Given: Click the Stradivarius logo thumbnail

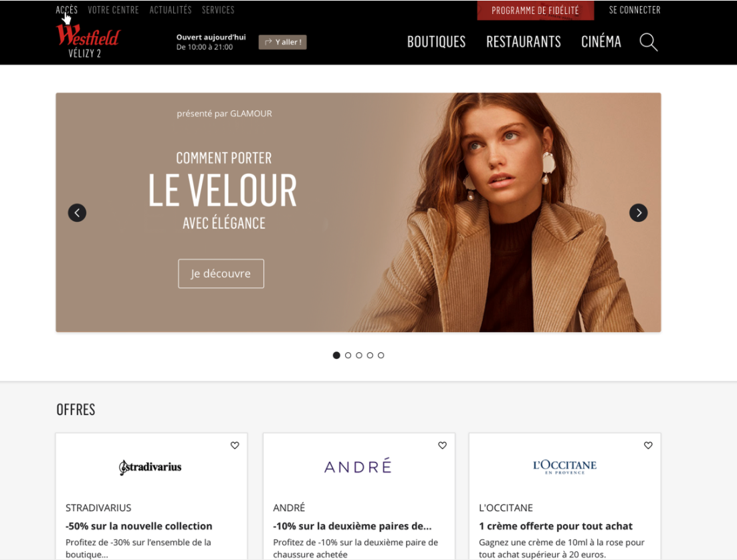Looking at the screenshot, I should click(x=150, y=467).
